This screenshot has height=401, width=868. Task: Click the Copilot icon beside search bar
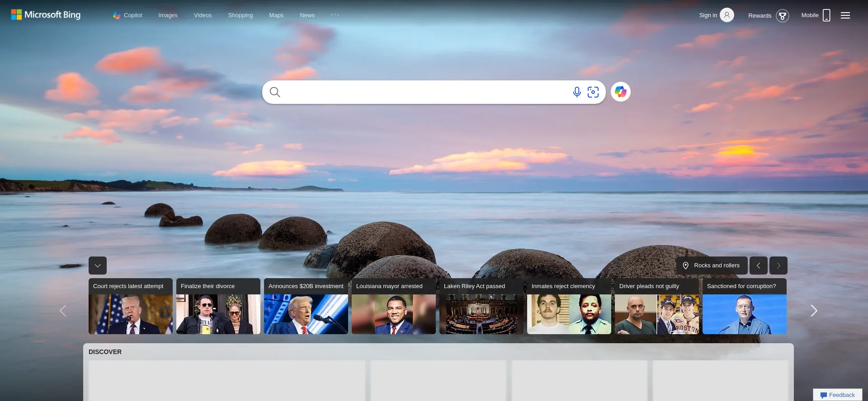(621, 92)
